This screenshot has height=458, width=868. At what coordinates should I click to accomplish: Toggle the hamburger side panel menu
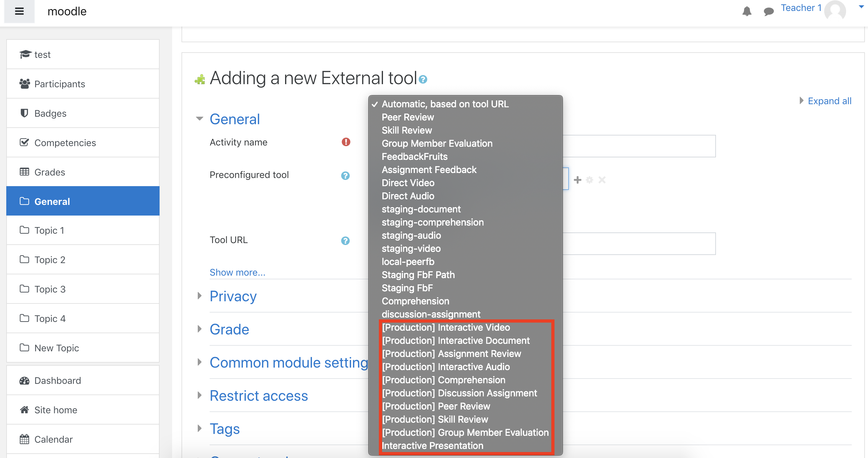pos(19,11)
